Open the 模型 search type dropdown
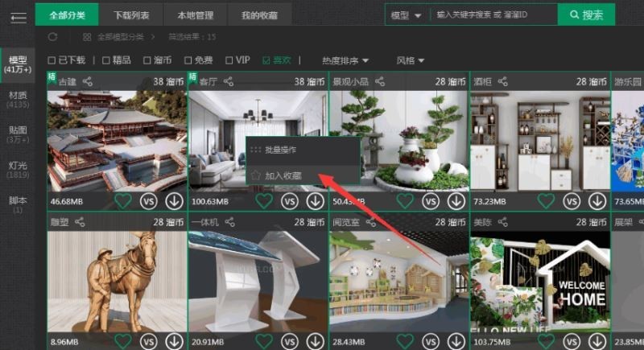Image resolution: width=644 pixels, height=350 pixels. [406, 15]
